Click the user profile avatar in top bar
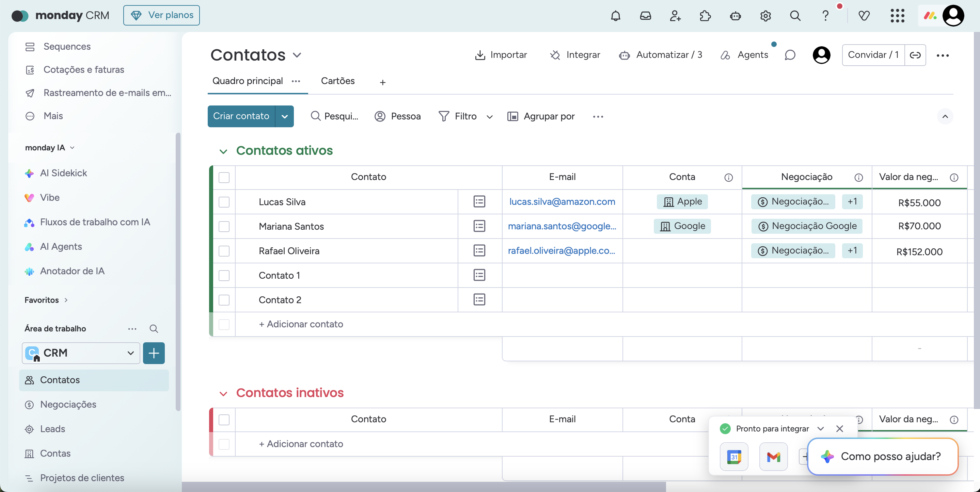 click(953, 16)
